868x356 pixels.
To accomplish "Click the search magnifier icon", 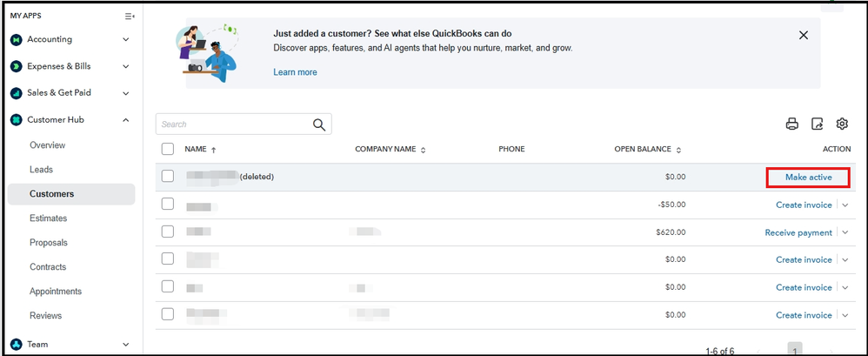I will [x=319, y=124].
